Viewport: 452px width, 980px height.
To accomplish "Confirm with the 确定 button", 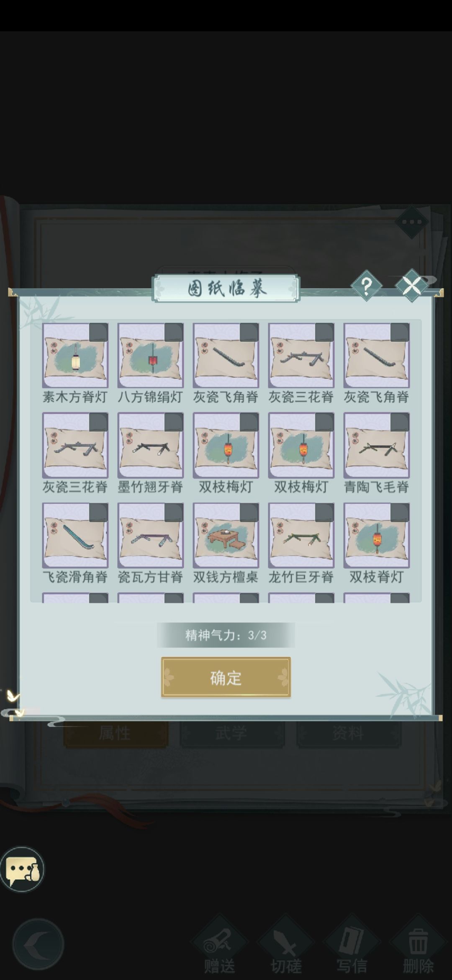I will pos(226,678).
